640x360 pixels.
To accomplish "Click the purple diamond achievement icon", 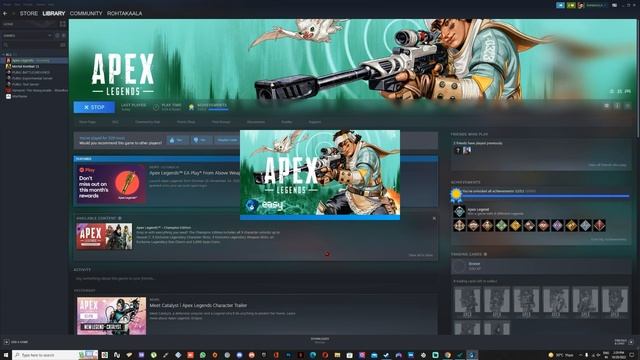I will 557,225.
